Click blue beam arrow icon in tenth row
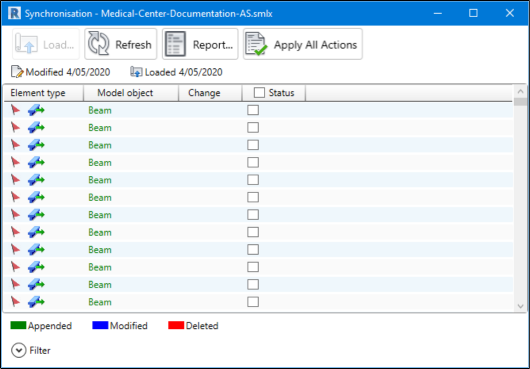This screenshot has height=369, width=530. click(36, 267)
